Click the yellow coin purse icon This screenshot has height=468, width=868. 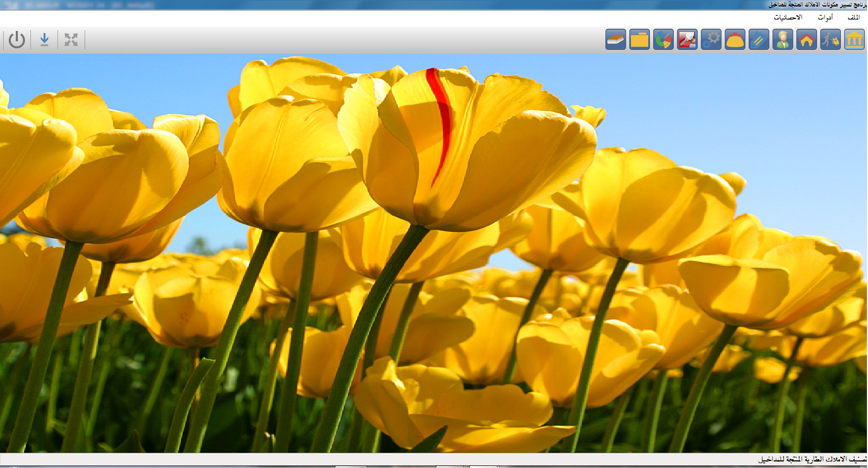(735, 40)
